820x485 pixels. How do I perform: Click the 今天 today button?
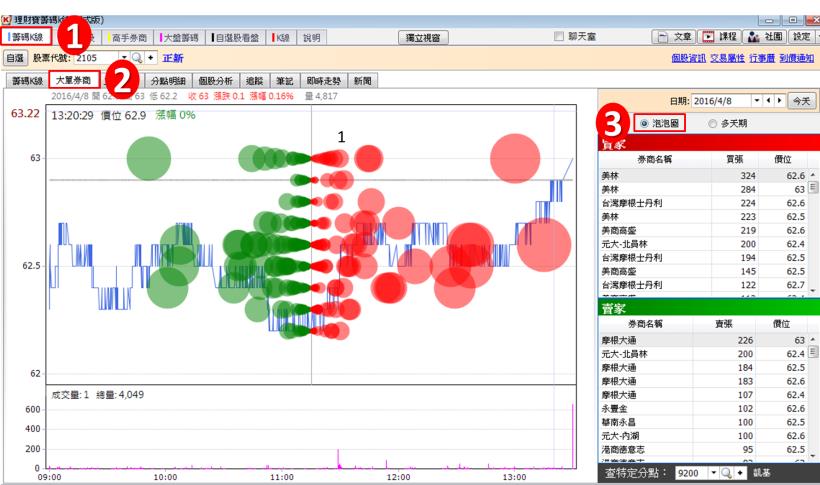802,101
